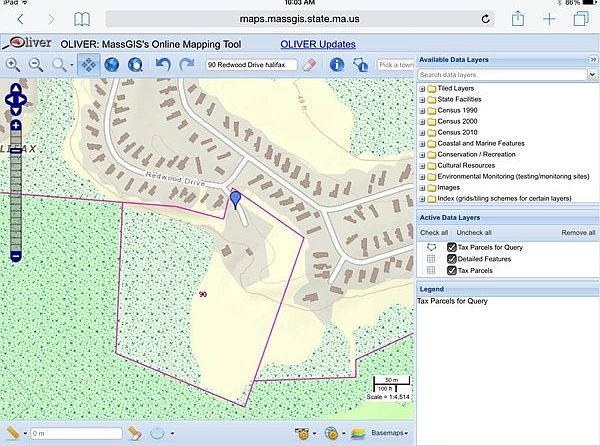This screenshot has height=446, width=600.
Task: Click the undo previous extent arrow
Action: pos(163,65)
